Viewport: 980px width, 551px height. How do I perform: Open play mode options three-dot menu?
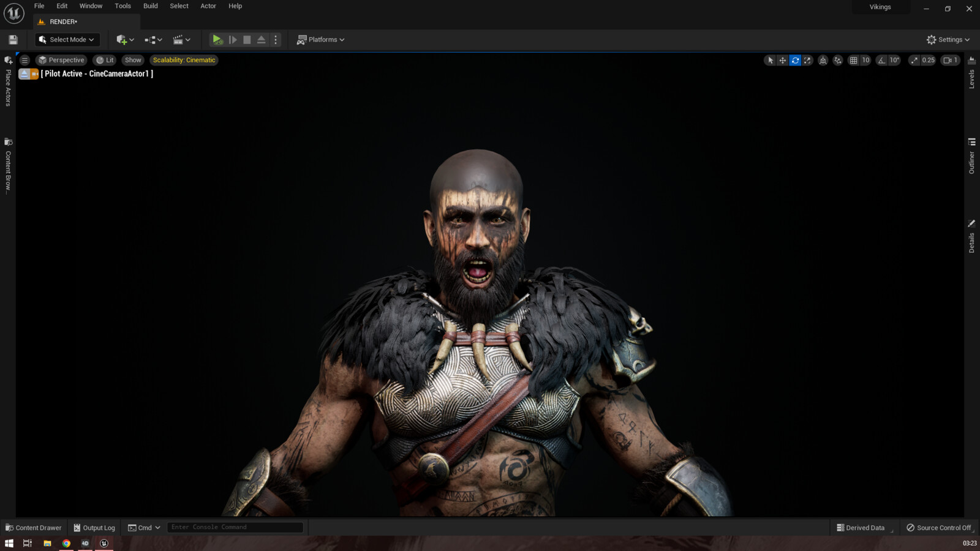[276, 40]
